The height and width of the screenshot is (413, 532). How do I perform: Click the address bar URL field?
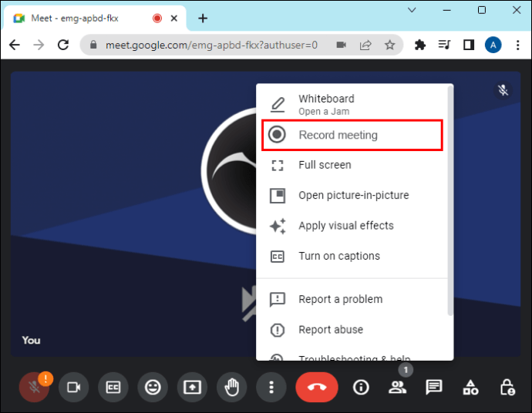211,45
